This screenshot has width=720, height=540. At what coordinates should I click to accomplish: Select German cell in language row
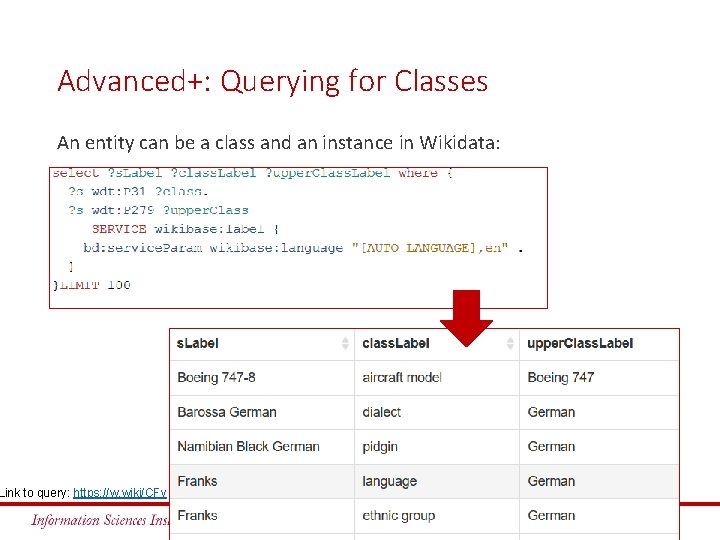point(599,481)
